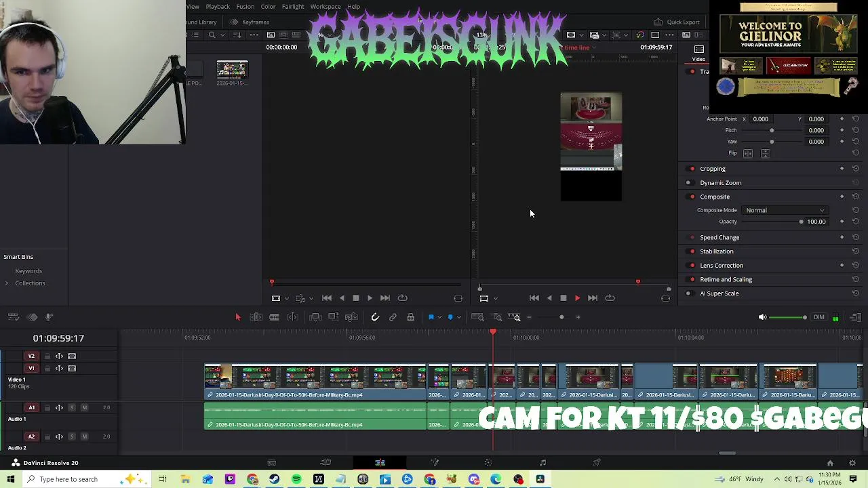Play reverse in timeline viewer
Screen dimensions: 868x488
click(x=549, y=298)
